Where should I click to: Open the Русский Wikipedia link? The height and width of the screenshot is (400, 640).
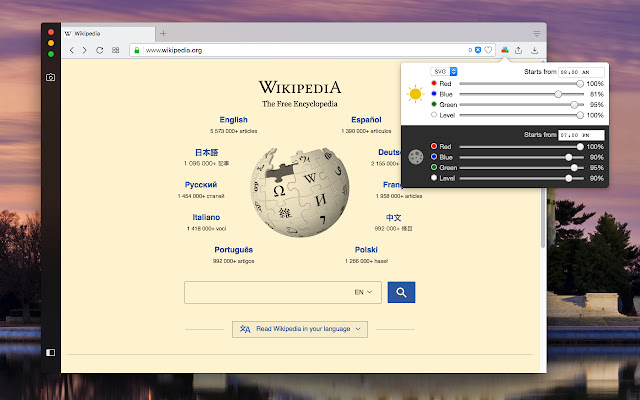(x=201, y=185)
